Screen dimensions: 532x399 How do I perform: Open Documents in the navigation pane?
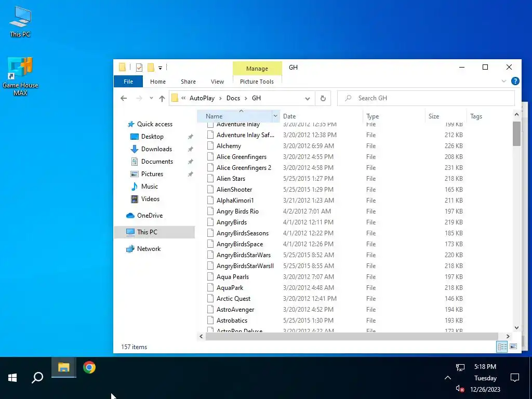click(157, 162)
